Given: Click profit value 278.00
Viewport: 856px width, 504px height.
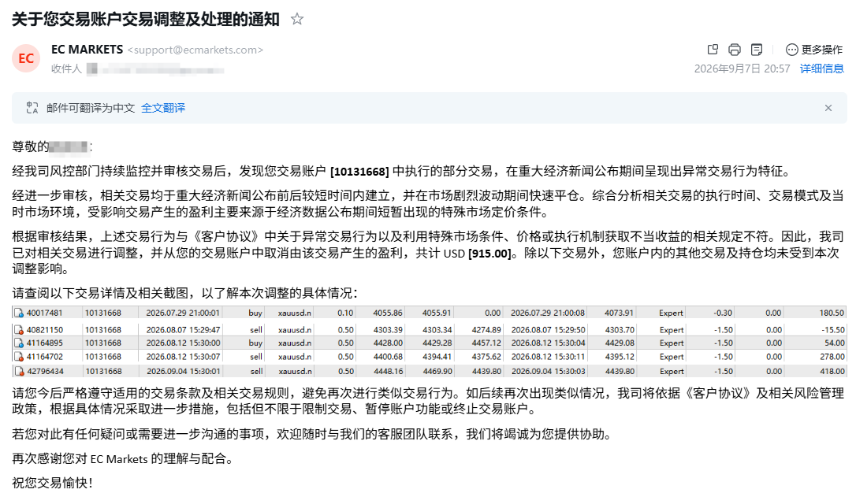Looking at the screenshot, I should [832, 357].
